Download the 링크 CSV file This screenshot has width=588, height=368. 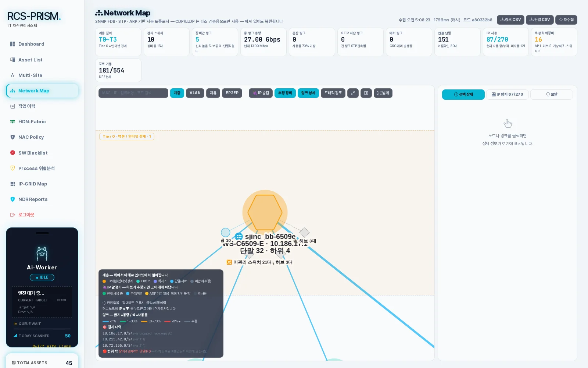[510, 20]
